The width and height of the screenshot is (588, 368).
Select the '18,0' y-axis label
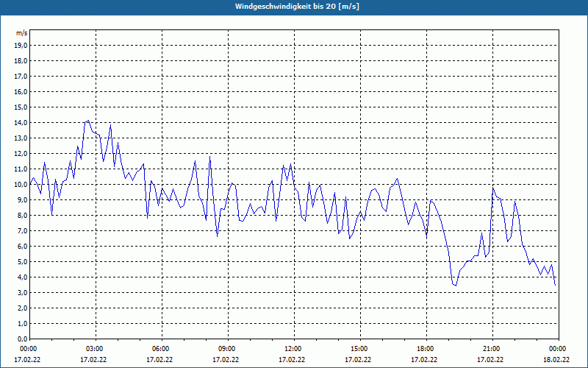tap(21, 61)
